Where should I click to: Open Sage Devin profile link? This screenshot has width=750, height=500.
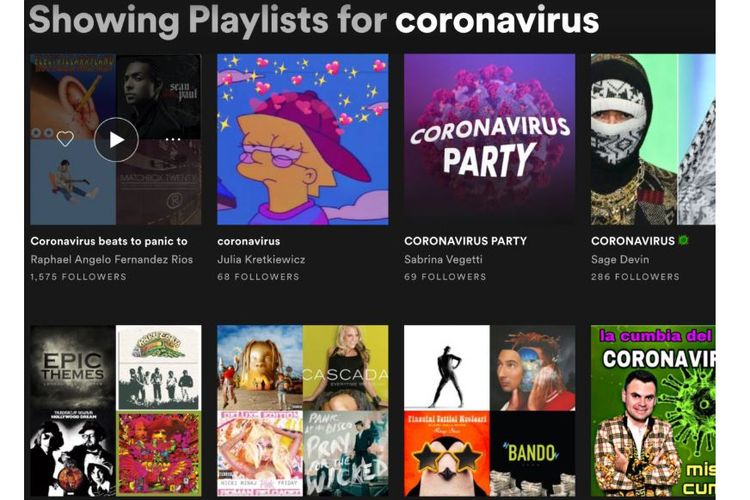[x=620, y=259]
